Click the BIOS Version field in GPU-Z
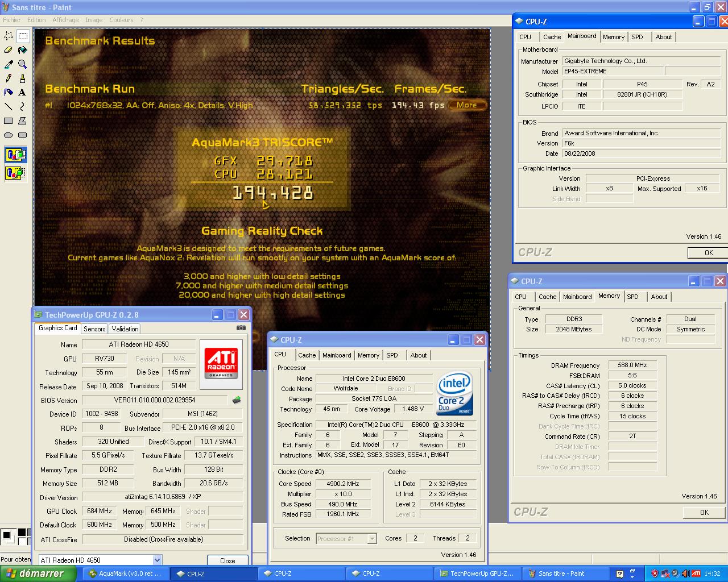The image size is (728, 582). pyautogui.click(x=155, y=400)
